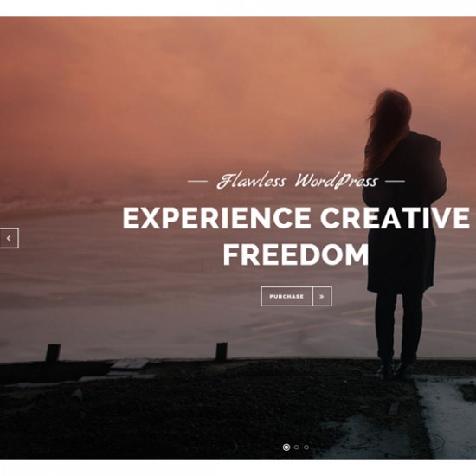
Task: Click the decorative dash left of 'Flawless'
Action: (x=197, y=182)
